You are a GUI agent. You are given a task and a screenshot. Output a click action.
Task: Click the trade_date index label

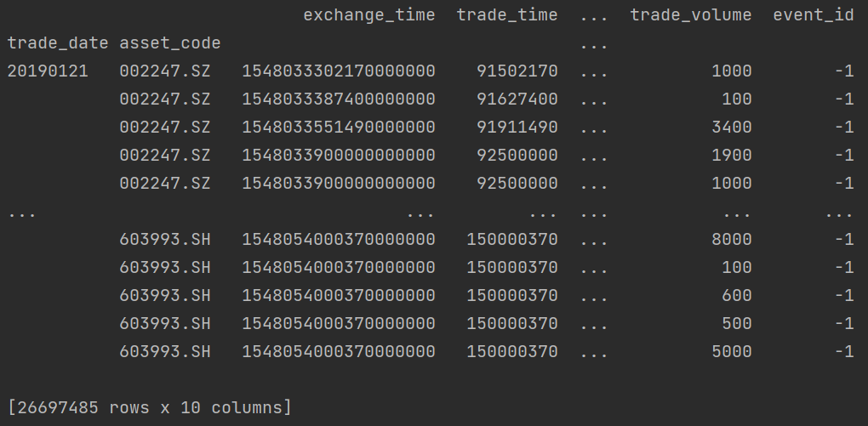click(x=58, y=43)
